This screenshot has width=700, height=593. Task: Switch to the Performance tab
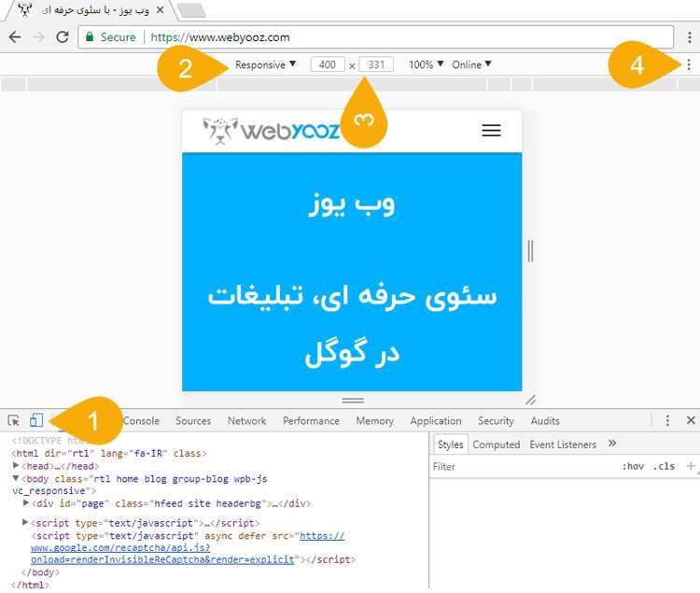311,420
